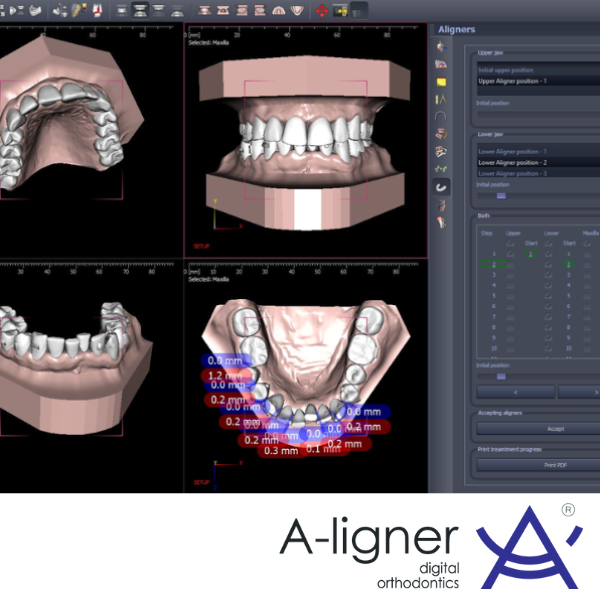600x600 pixels.
Task: Open the bottom tooth root sidebar icon
Action: (x=441, y=222)
